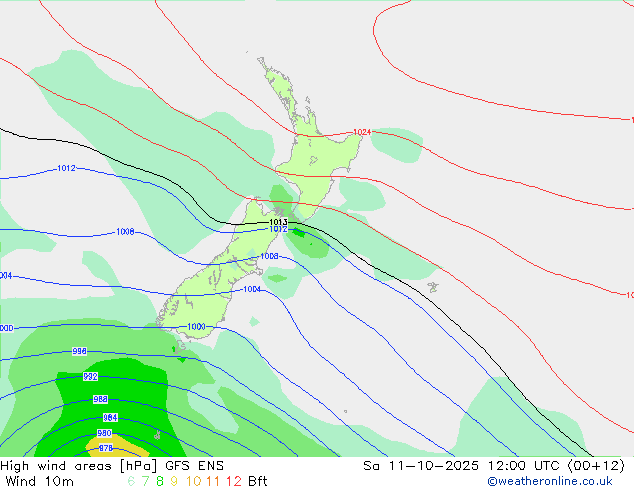
Task: Click the 1008 label over the Tasman Sea
Action: (x=125, y=232)
